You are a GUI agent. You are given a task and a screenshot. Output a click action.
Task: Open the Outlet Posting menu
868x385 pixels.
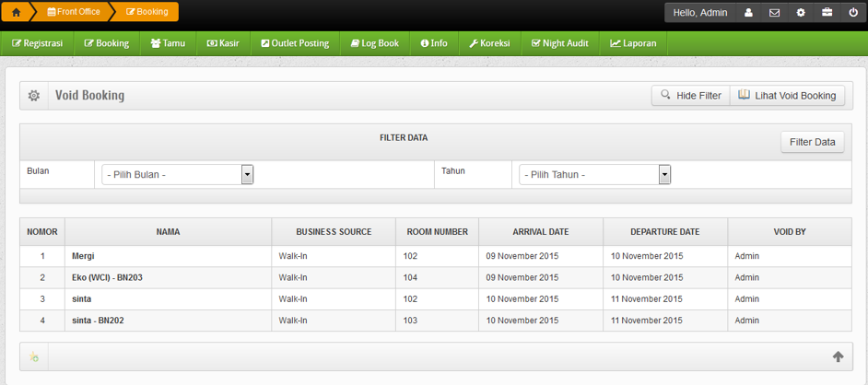click(x=295, y=43)
